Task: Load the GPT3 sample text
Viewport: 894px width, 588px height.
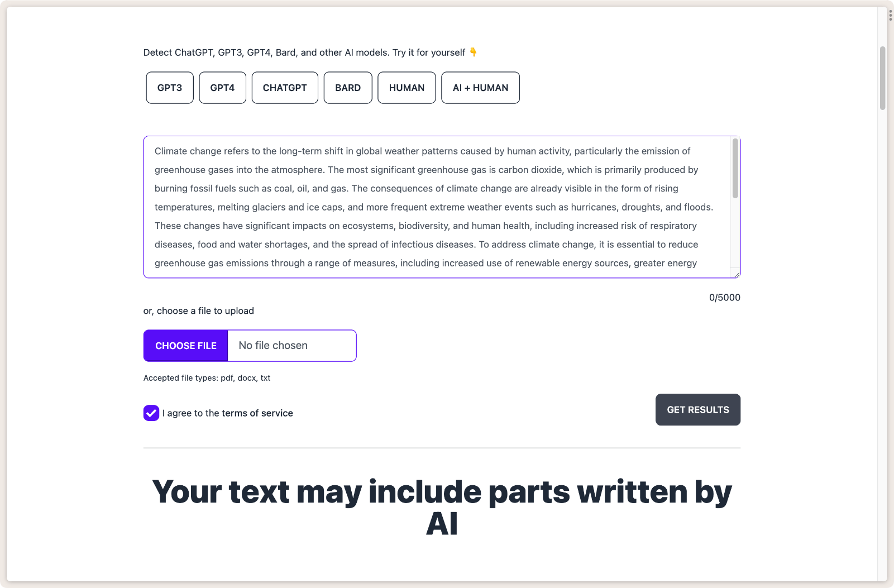Action: click(x=170, y=88)
